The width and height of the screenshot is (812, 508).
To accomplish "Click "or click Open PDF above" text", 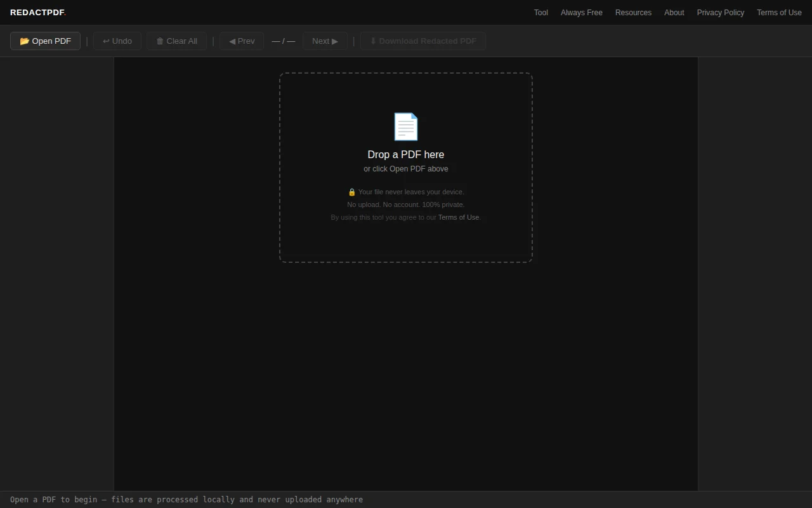I will 406,169.
